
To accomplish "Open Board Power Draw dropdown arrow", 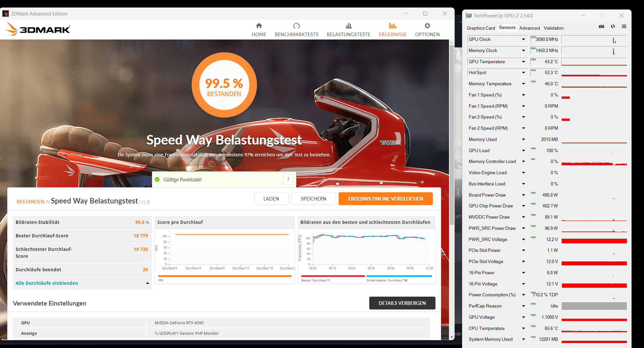I will (x=523, y=195).
